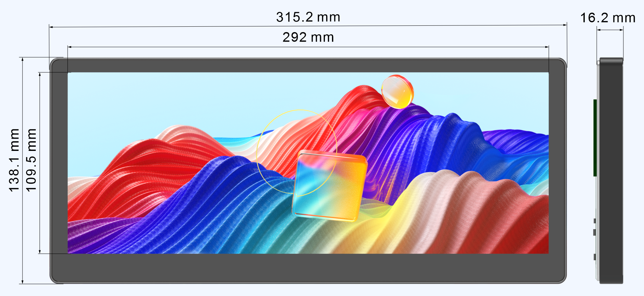Select the 292 mm screen width label

[308, 37]
